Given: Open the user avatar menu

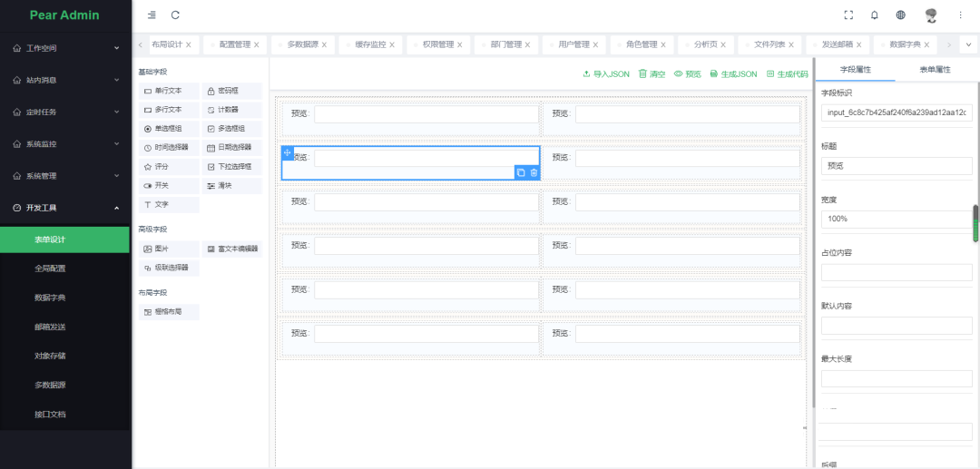Looking at the screenshot, I should [x=930, y=15].
